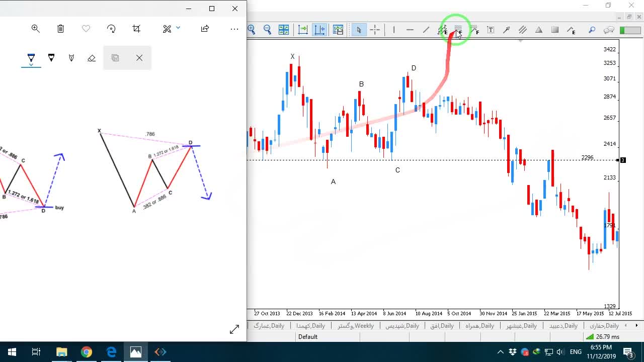Select the black pencil drawing tool
644x362 pixels.
tap(51, 58)
